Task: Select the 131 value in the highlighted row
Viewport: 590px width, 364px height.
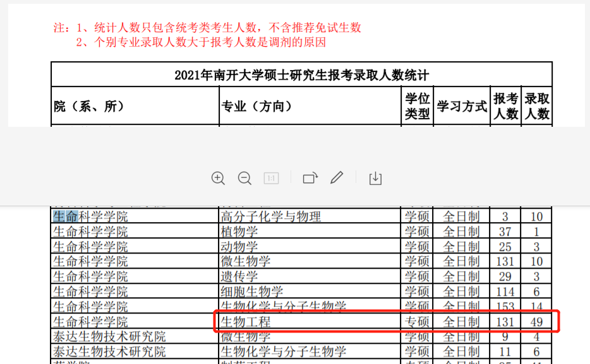Action: click(505, 321)
